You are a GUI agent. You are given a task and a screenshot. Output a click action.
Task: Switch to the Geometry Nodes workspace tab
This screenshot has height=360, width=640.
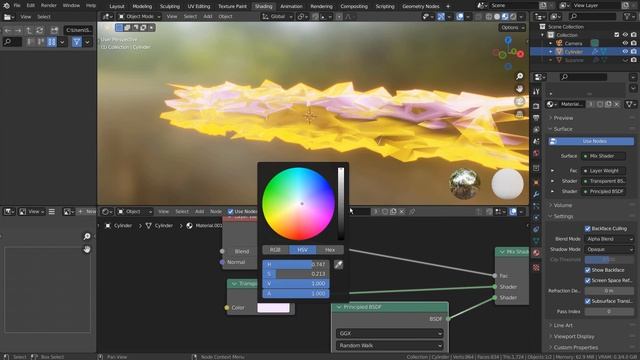point(420,6)
